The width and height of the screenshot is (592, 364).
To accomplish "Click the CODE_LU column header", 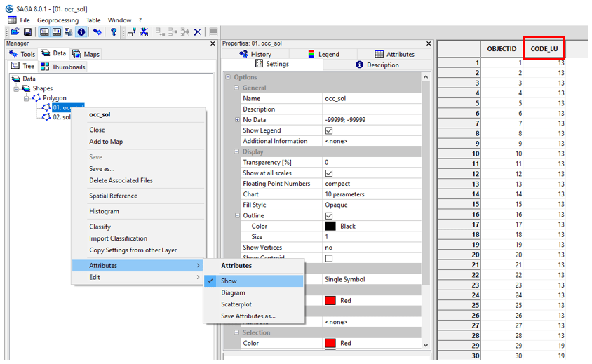I will coord(544,48).
